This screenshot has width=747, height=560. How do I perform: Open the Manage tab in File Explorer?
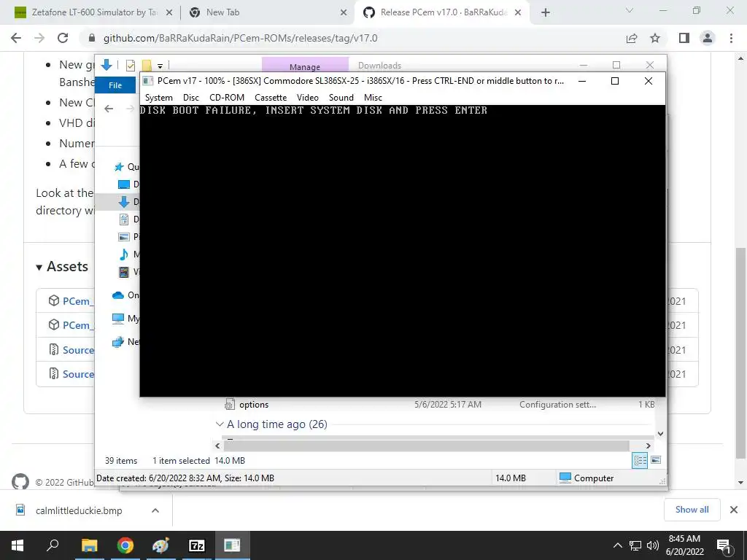305,66
